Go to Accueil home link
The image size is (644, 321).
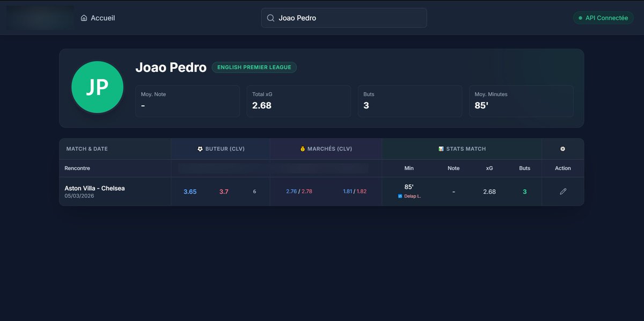click(x=98, y=18)
